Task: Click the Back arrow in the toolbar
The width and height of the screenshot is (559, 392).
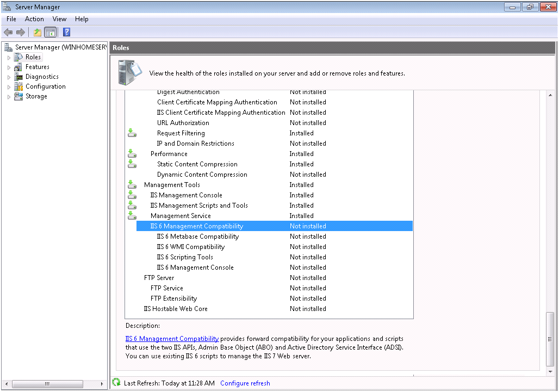Action: pos(8,32)
